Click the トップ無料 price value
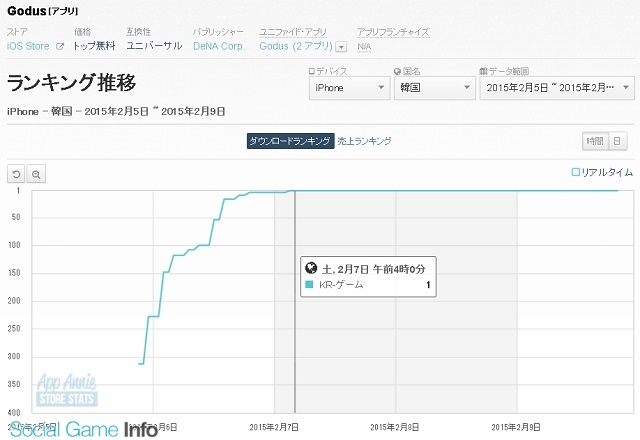The height and width of the screenshot is (440, 640). pyautogui.click(x=94, y=46)
